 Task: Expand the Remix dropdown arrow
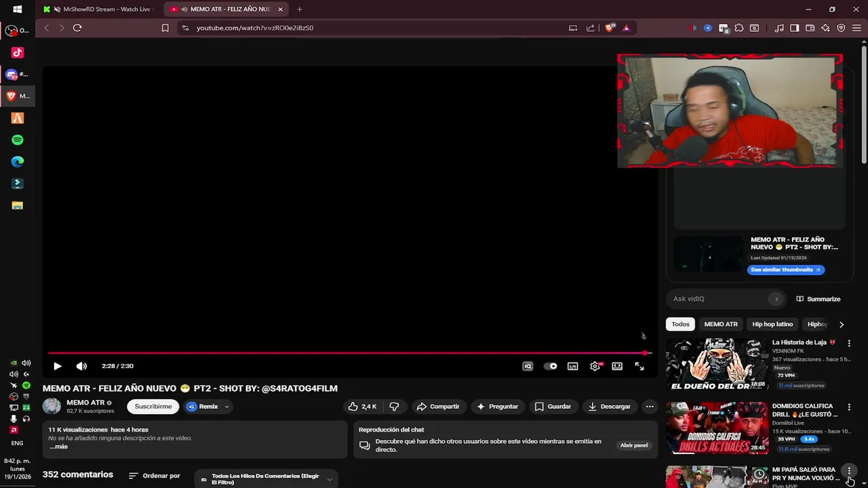(x=226, y=407)
